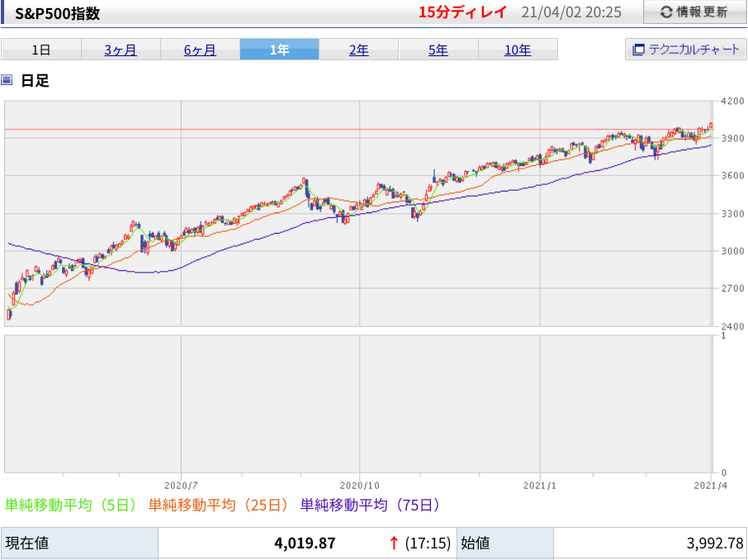Switch to the 5年 period tab
The width and height of the screenshot is (748, 560).
coord(438,50)
